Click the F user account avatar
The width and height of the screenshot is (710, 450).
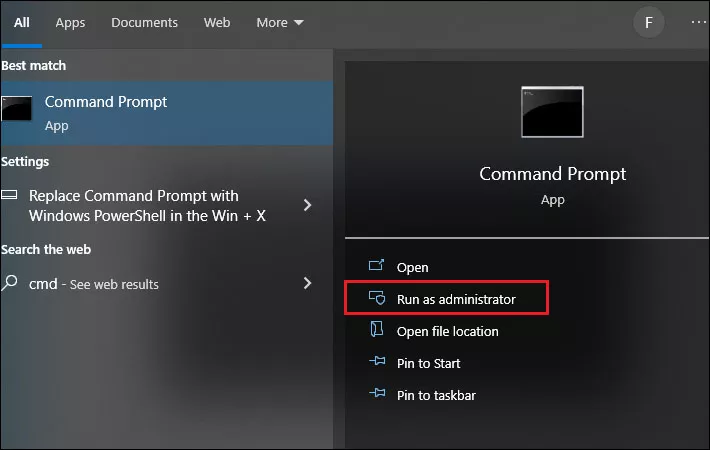648,22
